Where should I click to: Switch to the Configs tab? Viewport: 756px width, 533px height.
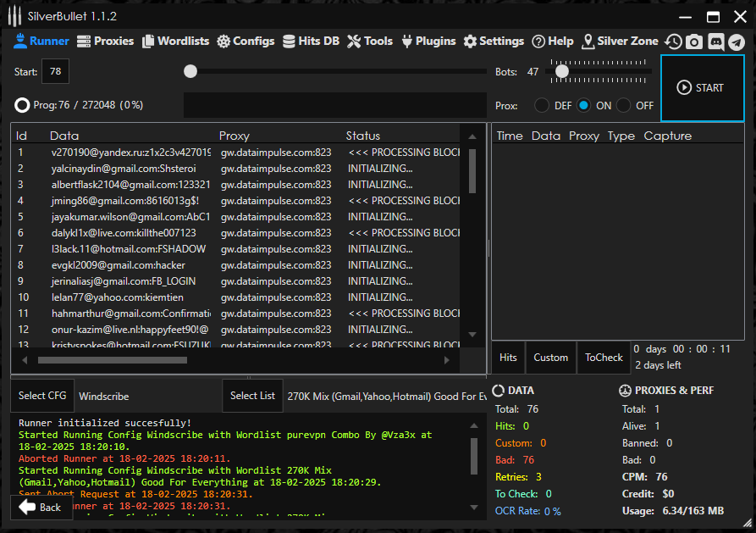pos(246,41)
